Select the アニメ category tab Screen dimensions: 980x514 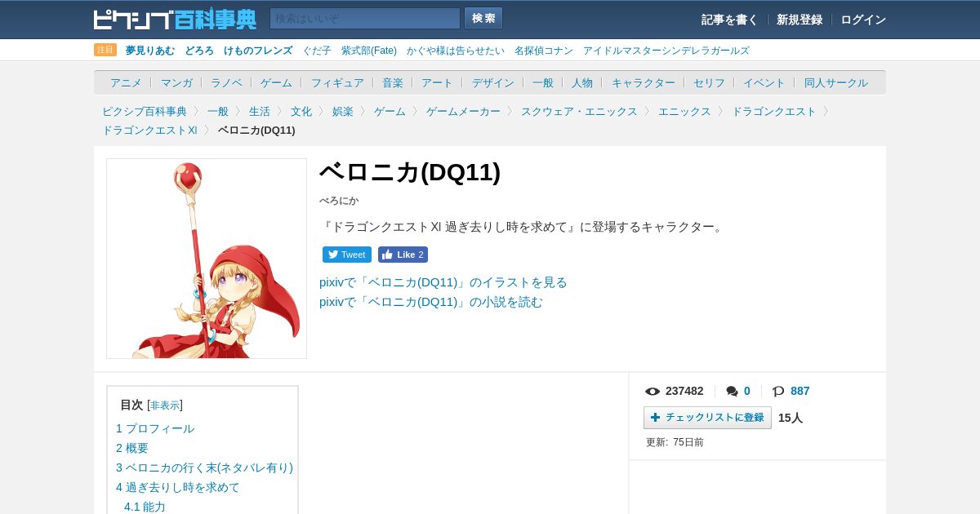pos(126,82)
